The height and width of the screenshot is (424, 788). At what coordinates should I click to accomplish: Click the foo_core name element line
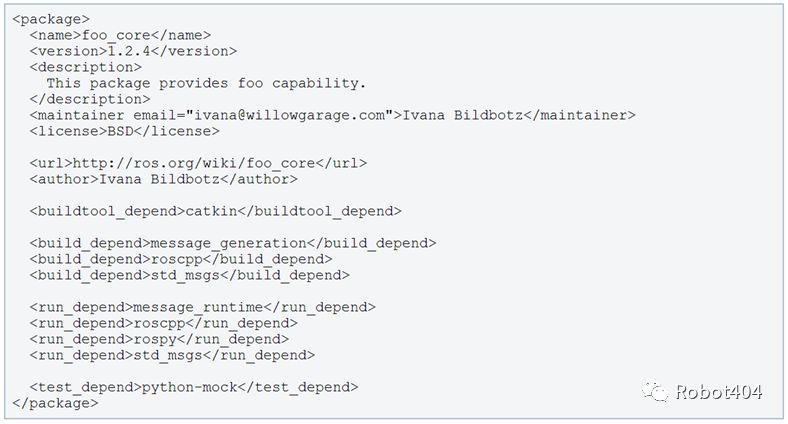[x=120, y=35]
